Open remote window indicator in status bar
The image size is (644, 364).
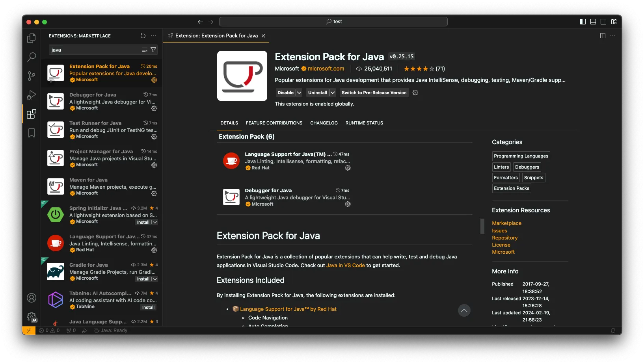tap(29, 331)
